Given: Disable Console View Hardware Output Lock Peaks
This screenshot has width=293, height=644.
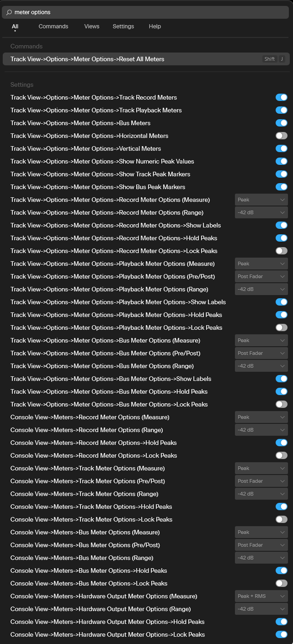Looking at the screenshot, I should click(281, 634).
